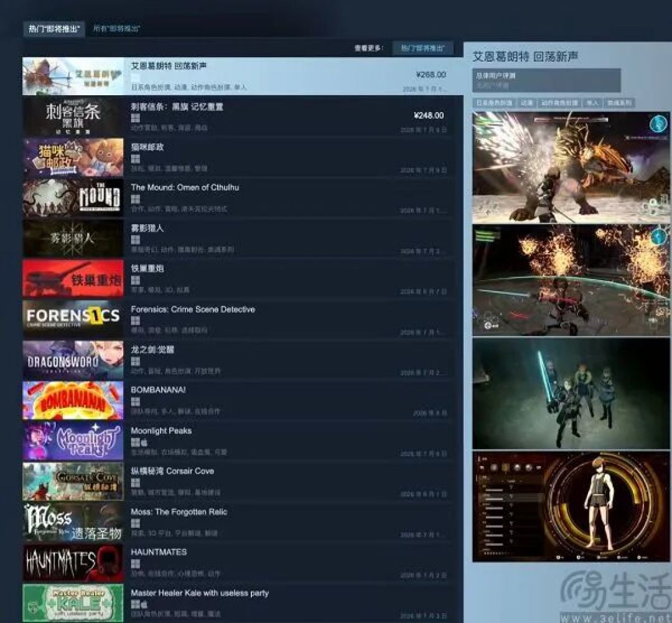The width and height of the screenshot is (672, 623).
Task: Open The Mound capsule image
Action: point(73,198)
